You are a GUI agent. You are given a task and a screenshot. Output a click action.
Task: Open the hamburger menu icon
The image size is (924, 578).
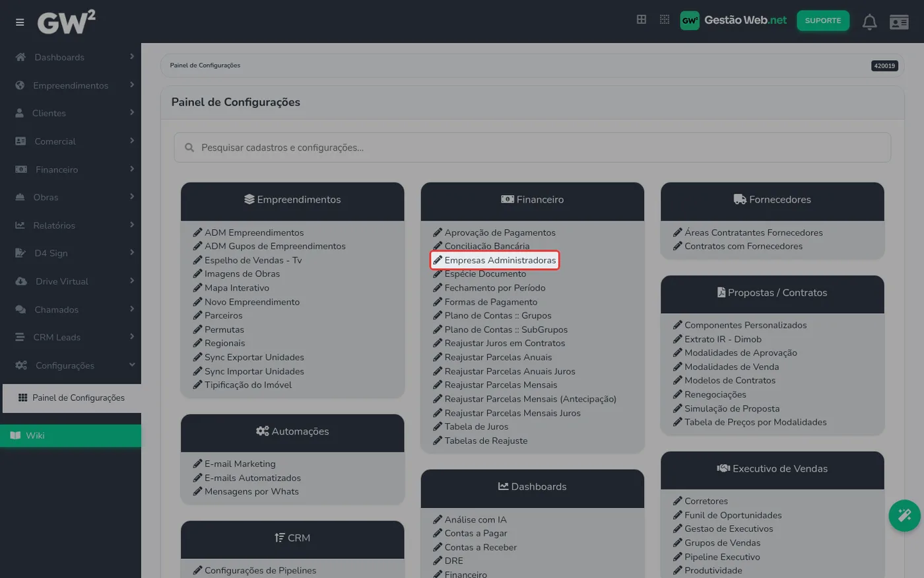(x=20, y=22)
